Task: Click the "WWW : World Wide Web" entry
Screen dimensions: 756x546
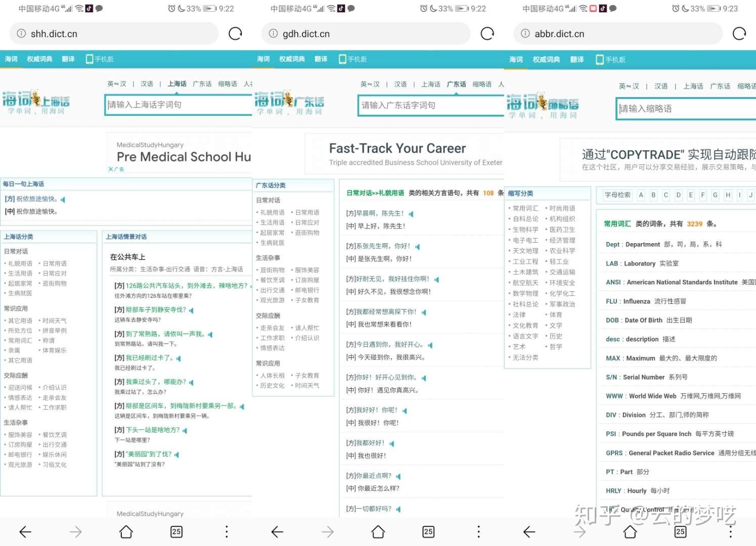Action: click(x=673, y=396)
